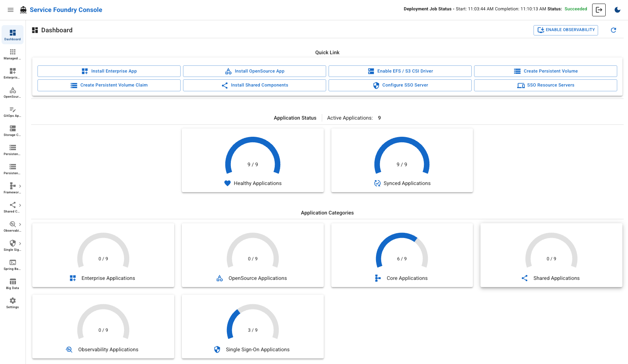Click the Application Status label
The height and width of the screenshot is (364, 628).
click(295, 118)
